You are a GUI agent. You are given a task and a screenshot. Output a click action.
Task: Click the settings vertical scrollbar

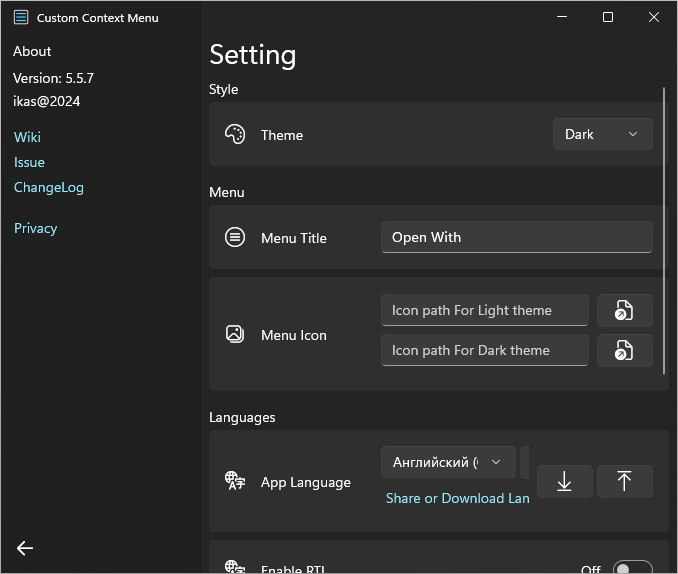tap(664, 230)
